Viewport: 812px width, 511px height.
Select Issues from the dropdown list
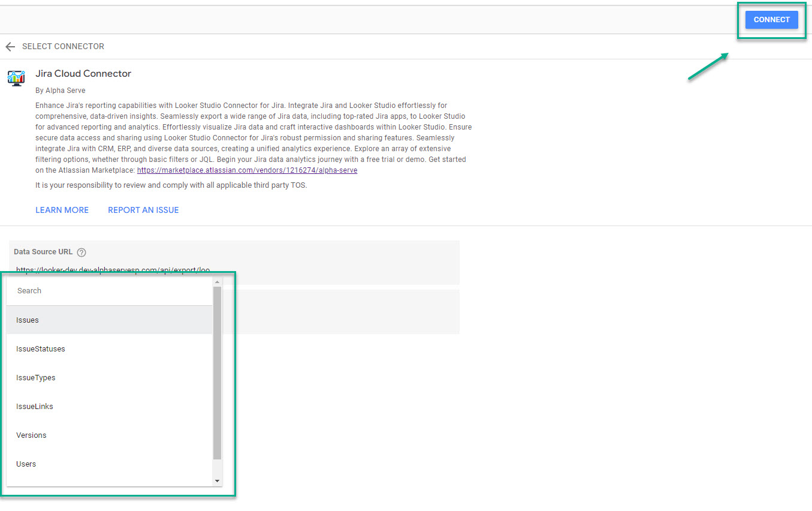tap(28, 320)
